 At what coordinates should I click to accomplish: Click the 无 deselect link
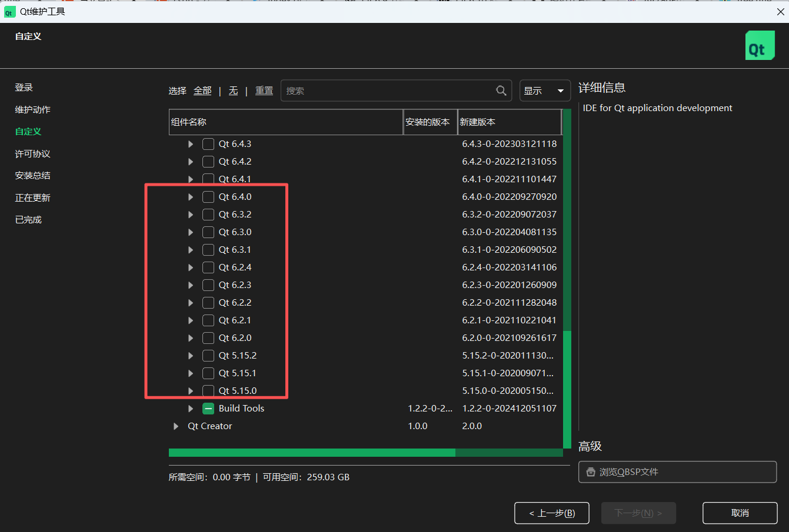pos(234,91)
